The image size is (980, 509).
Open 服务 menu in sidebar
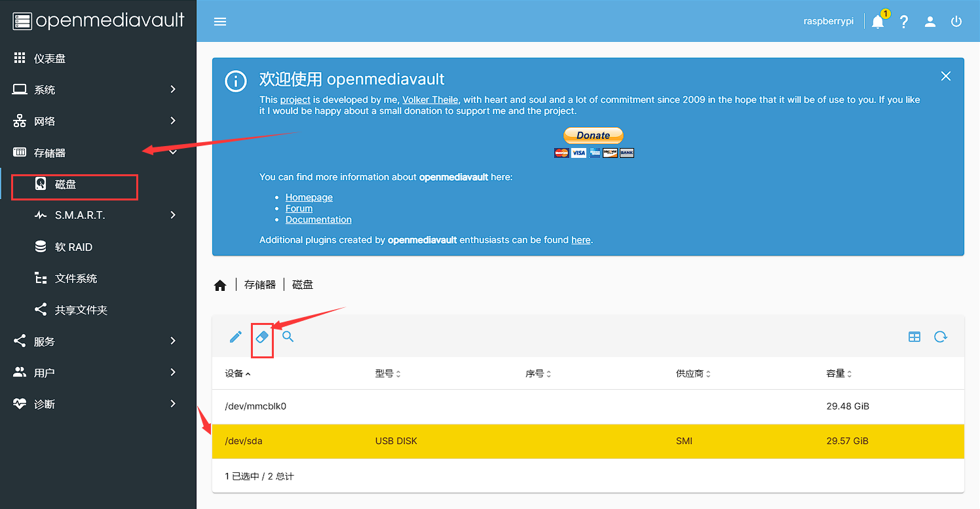(x=98, y=341)
